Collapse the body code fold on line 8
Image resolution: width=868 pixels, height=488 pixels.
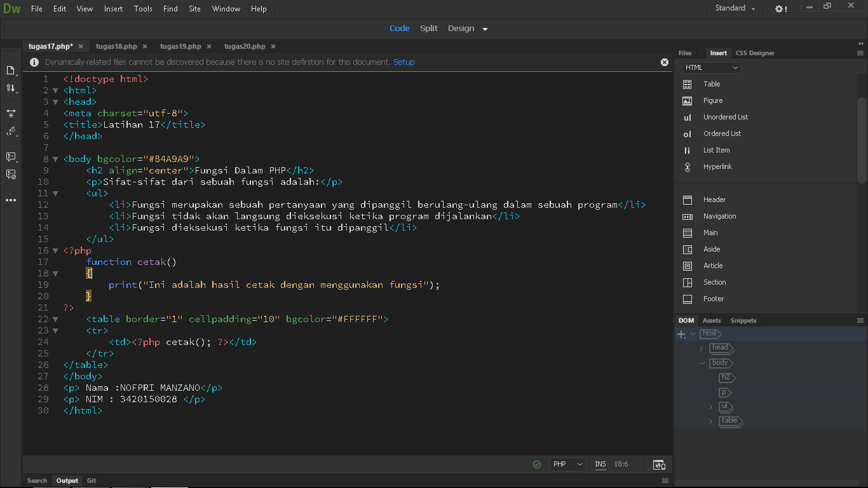pos(55,159)
